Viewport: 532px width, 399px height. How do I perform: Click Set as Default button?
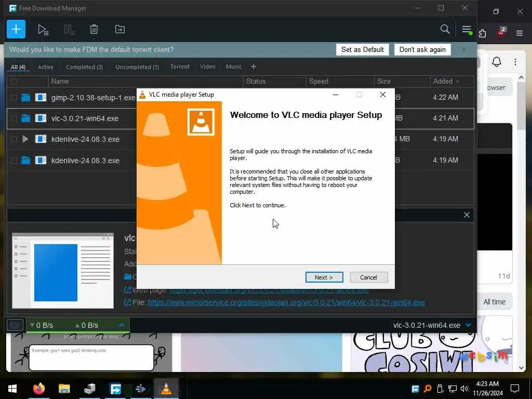coord(362,49)
